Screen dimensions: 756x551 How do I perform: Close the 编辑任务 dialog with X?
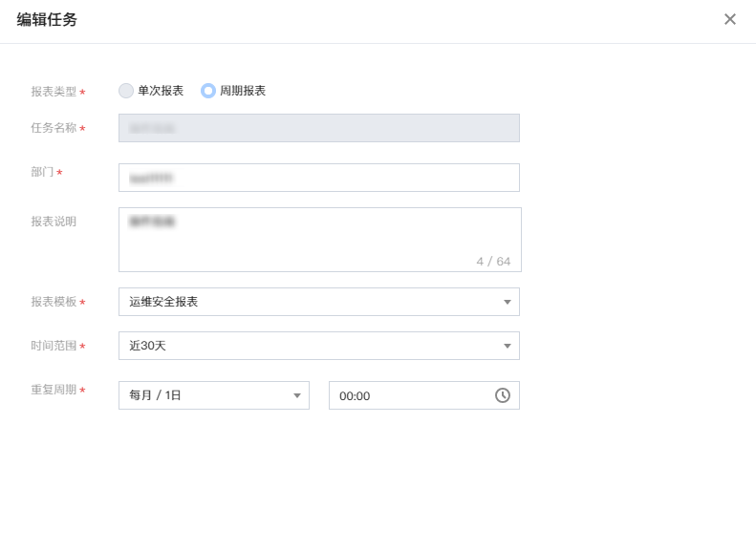pos(730,19)
